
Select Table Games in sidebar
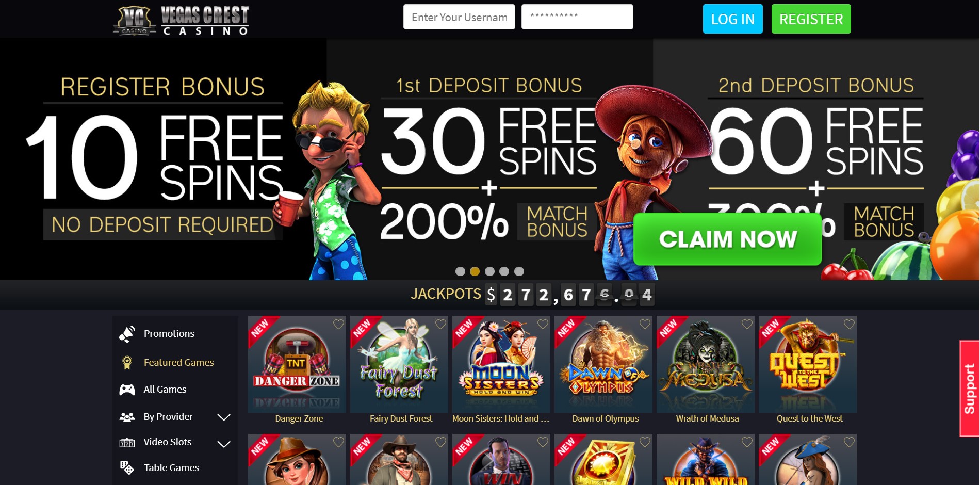[171, 468]
